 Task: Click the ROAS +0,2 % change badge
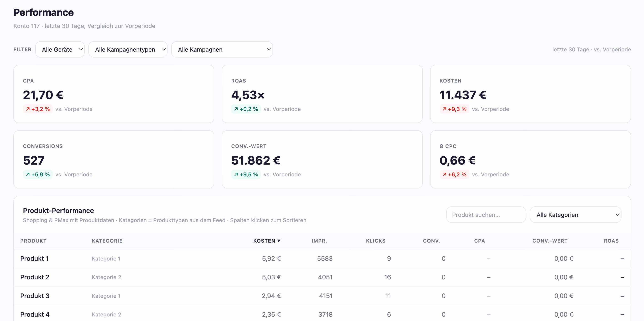pyautogui.click(x=246, y=109)
